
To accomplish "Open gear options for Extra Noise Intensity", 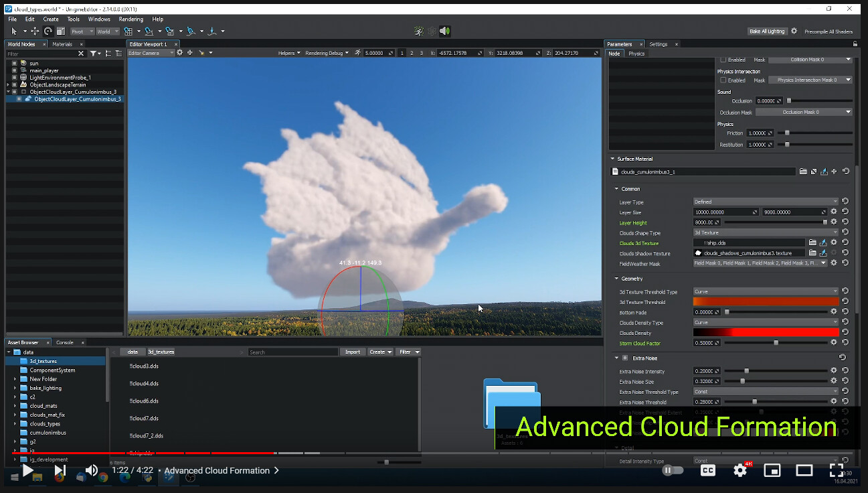I will tap(834, 371).
